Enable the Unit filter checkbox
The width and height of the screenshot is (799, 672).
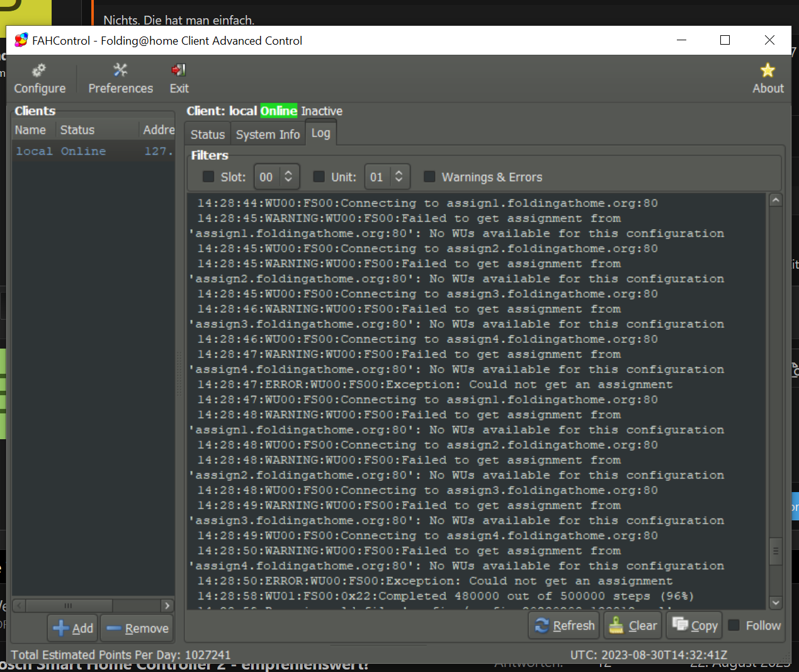319,177
